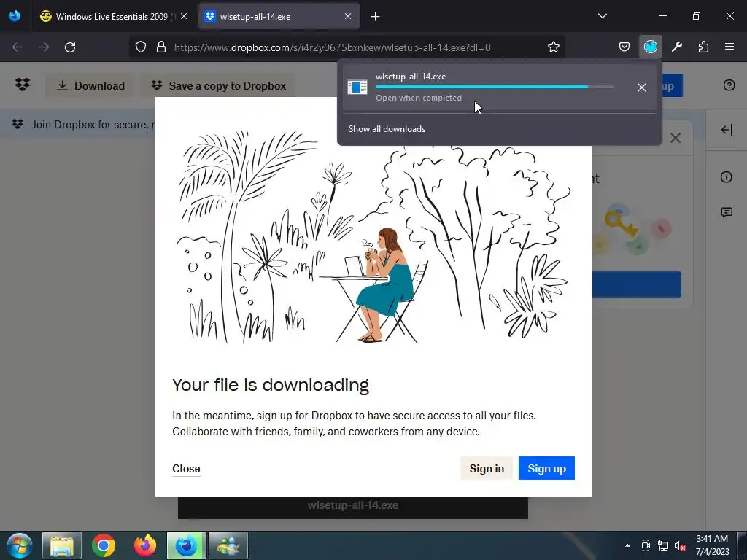Click Show all downloads

(x=387, y=129)
